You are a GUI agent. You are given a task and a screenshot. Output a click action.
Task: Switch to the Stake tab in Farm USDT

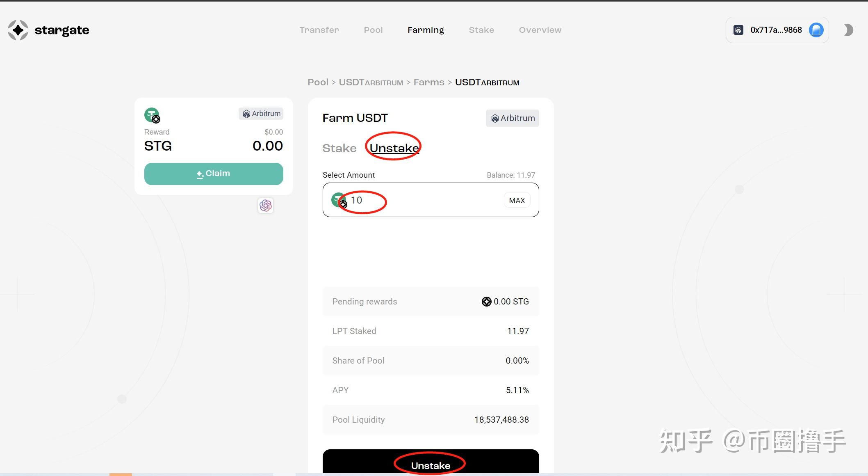pos(339,148)
